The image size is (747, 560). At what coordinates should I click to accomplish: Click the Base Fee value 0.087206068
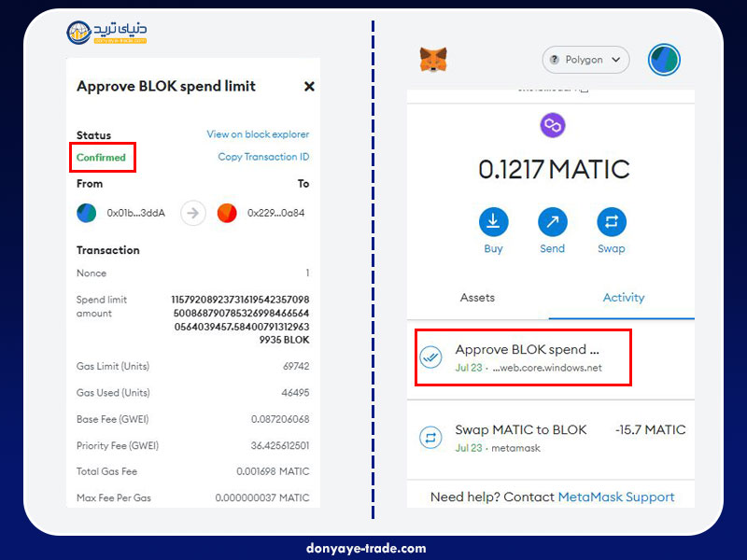[x=280, y=419]
